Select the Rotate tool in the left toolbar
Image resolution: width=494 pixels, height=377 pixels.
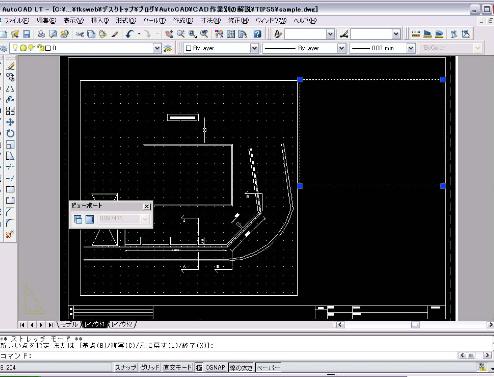[10, 134]
